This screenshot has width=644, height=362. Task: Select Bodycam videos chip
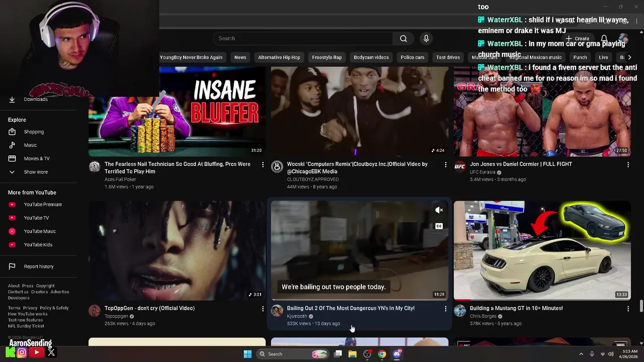(371, 57)
